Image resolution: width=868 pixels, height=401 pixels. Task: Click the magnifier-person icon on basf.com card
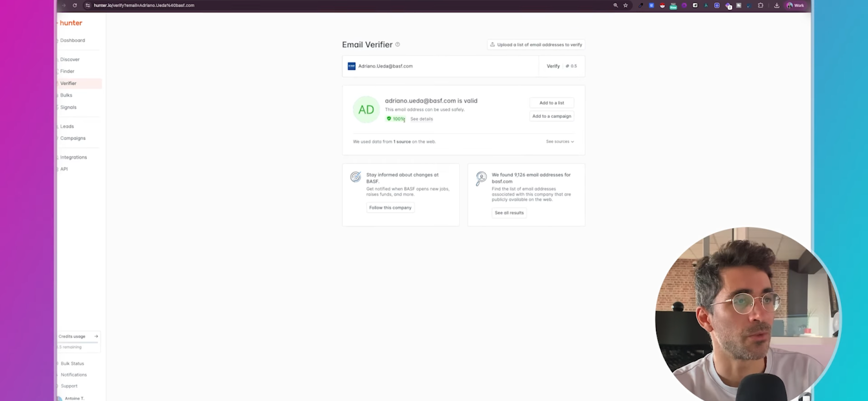(481, 178)
